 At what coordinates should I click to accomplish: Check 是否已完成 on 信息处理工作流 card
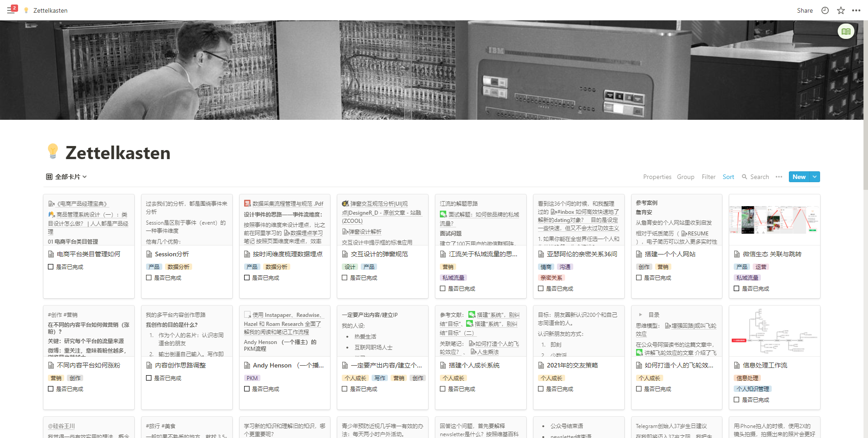pos(736,400)
